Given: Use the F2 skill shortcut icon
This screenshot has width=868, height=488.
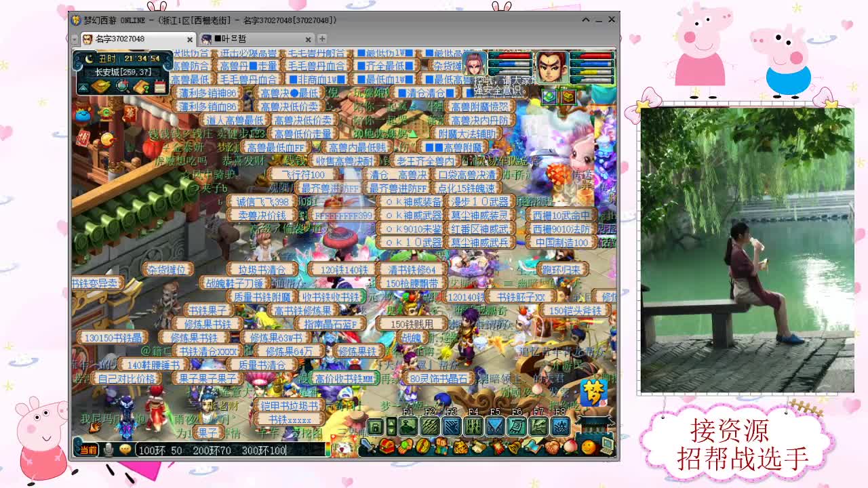Looking at the screenshot, I should click(430, 426).
